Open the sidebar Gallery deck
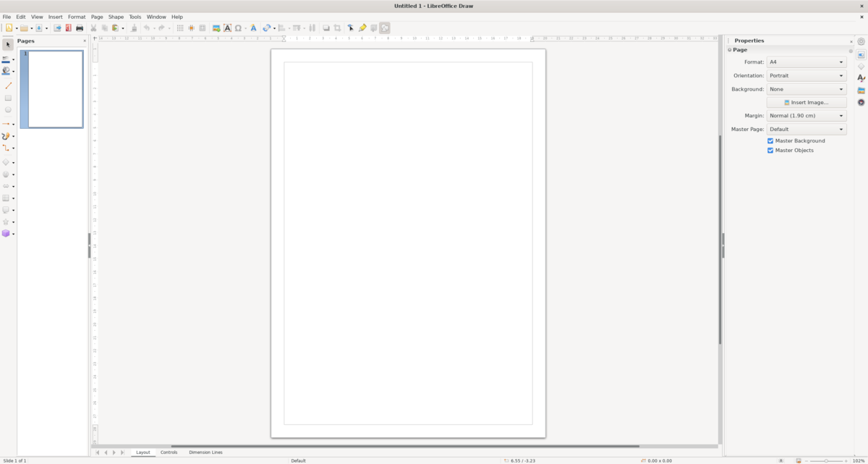This screenshot has height=464, width=868. click(x=861, y=90)
